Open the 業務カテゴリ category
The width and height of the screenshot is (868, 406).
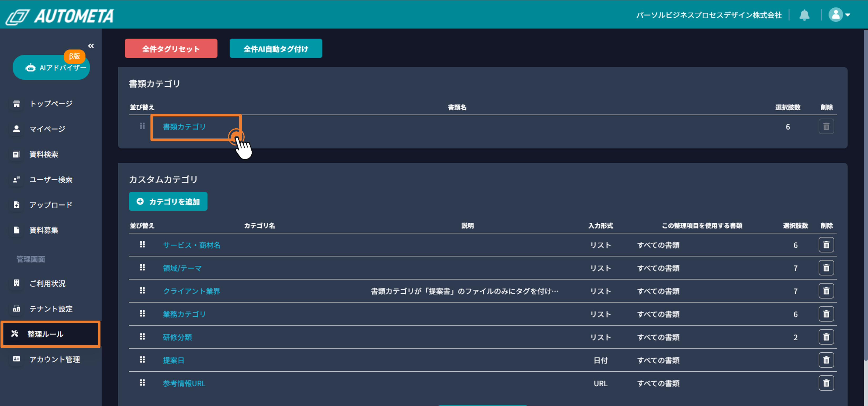(184, 314)
